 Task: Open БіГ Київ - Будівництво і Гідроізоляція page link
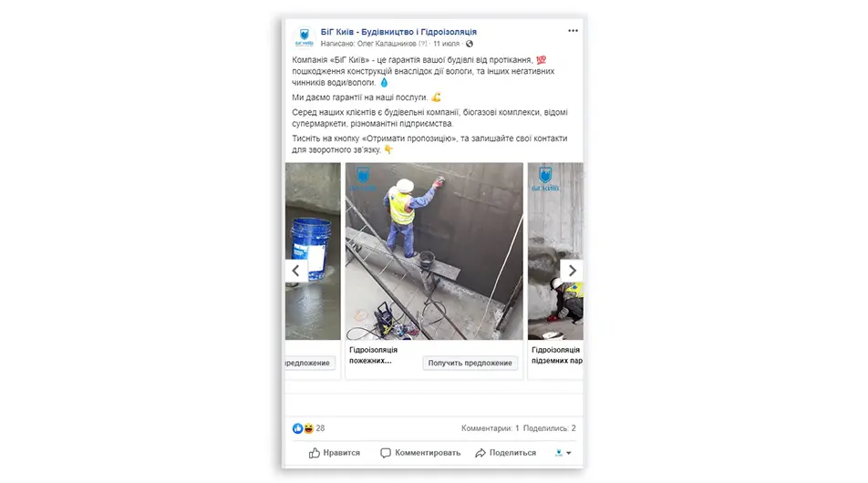pos(398,32)
